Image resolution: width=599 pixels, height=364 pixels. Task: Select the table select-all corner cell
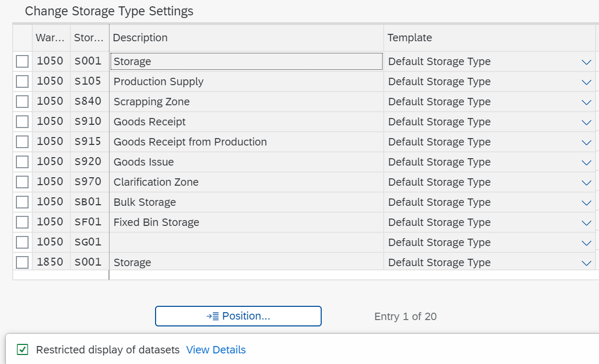23,38
